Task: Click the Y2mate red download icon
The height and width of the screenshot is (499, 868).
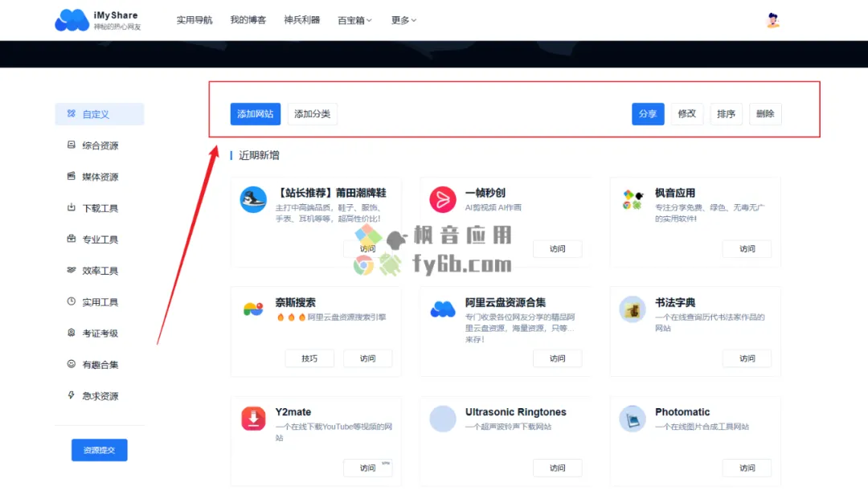Action: pyautogui.click(x=253, y=418)
